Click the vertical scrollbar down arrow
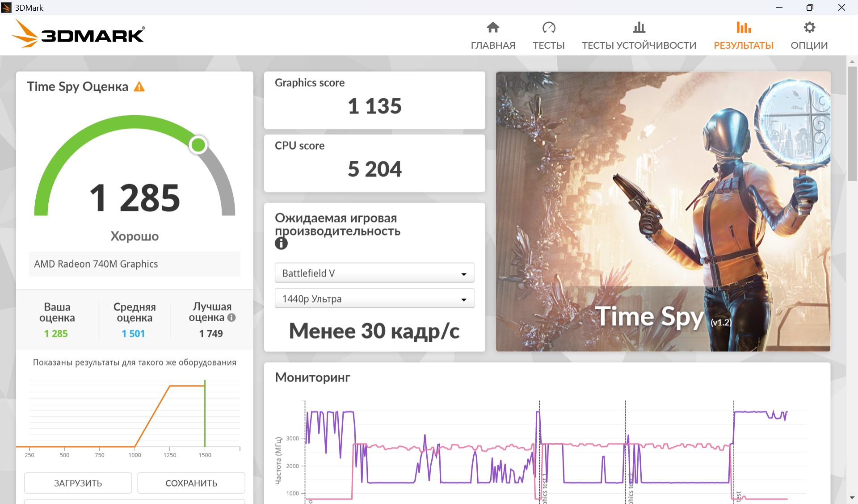The image size is (858, 504). click(x=852, y=497)
